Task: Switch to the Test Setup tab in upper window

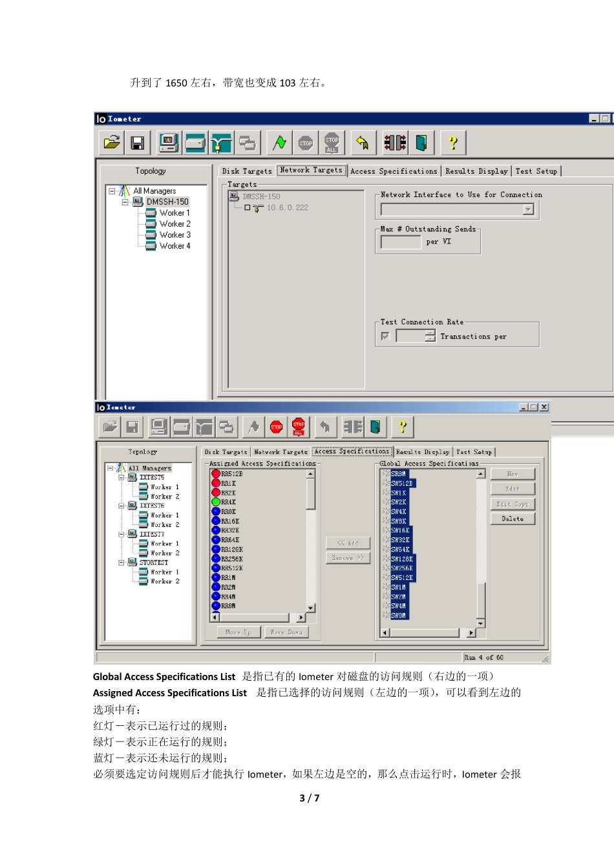Action: click(x=536, y=171)
